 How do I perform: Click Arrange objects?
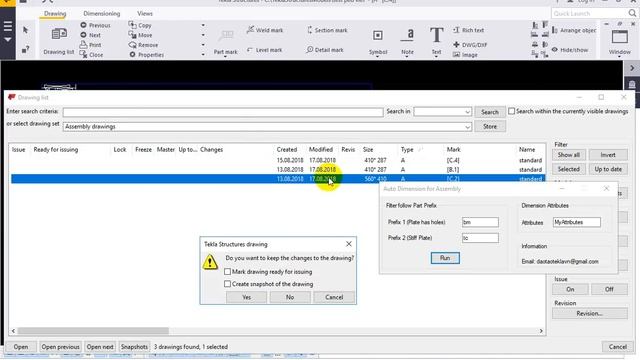click(x=573, y=30)
